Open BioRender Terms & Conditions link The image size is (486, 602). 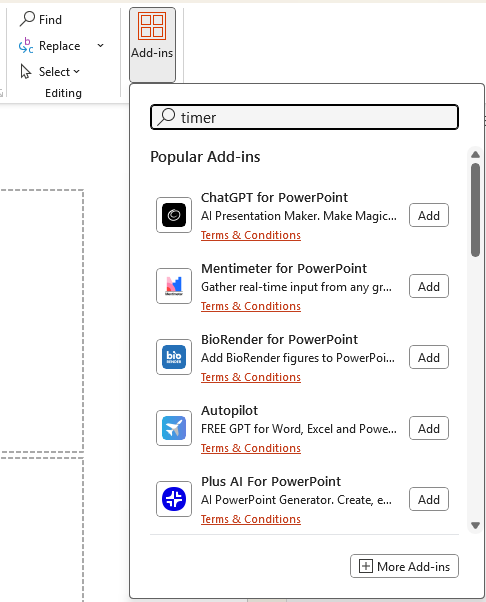[x=251, y=377]
